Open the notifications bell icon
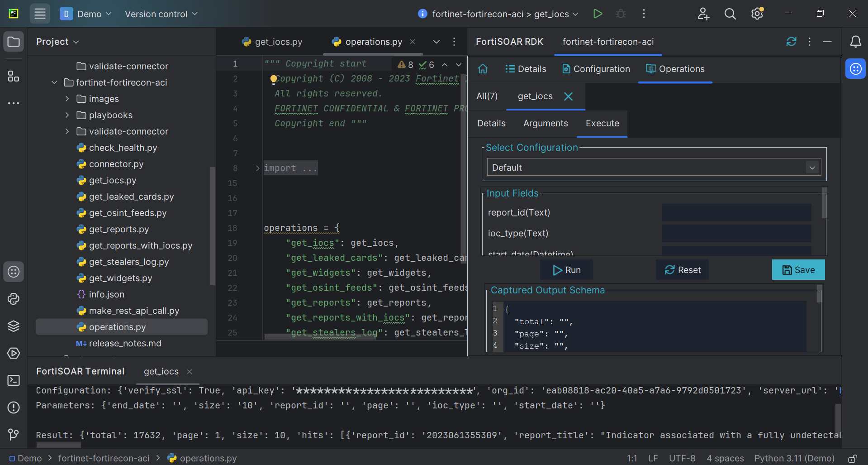This screenshot has height=465, width=868. click(855, 42)
